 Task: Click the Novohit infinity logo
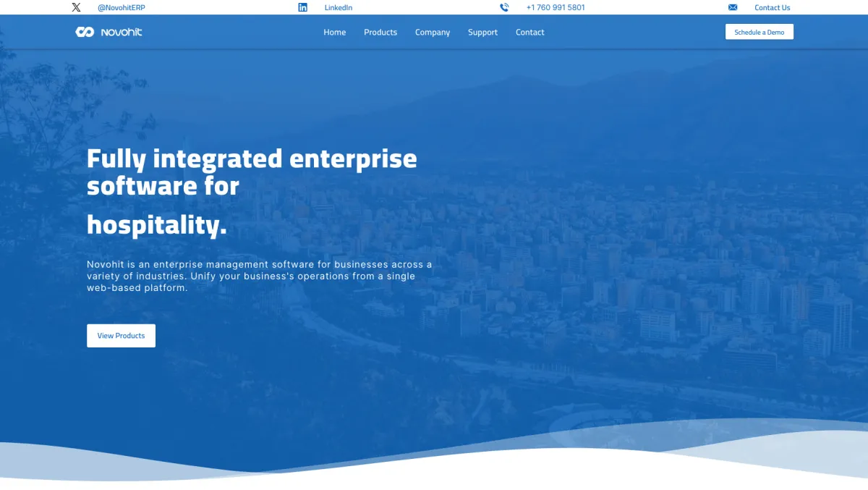click(85, 32)
